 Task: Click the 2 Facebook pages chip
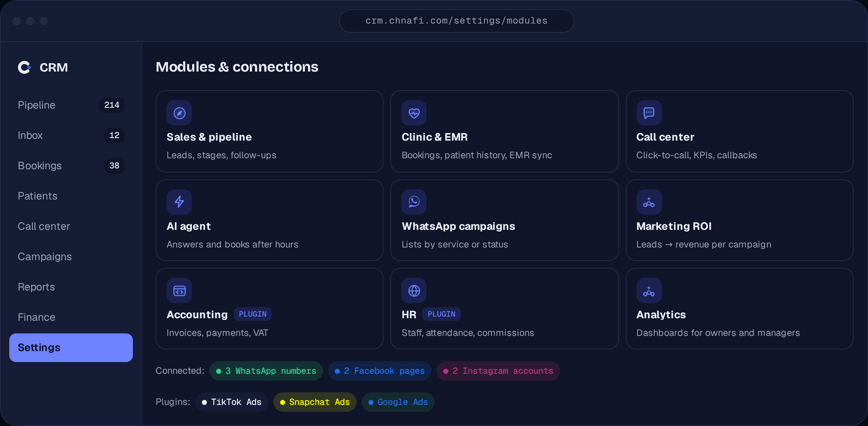379,371
